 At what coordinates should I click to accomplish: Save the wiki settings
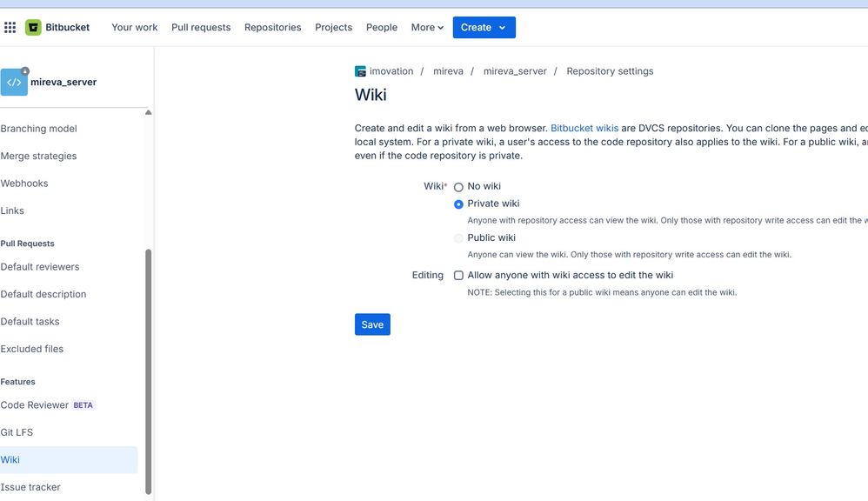(x=372, y=324)
